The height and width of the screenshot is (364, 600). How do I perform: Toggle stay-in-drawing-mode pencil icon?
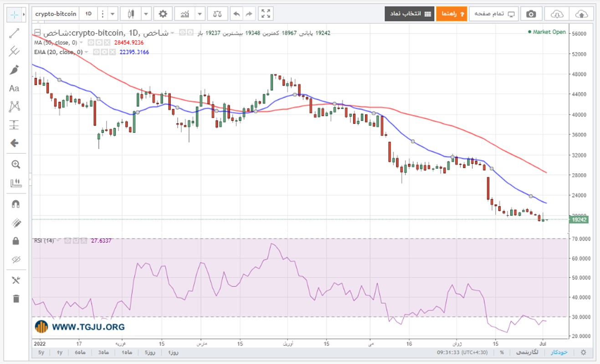pos(15,222)
